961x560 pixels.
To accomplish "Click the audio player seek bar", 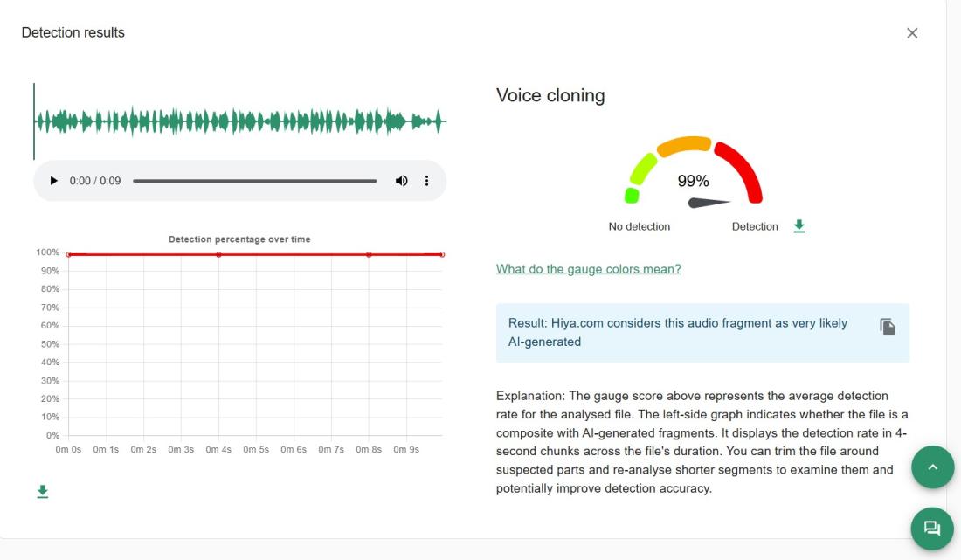I will [x=254, y=181].
